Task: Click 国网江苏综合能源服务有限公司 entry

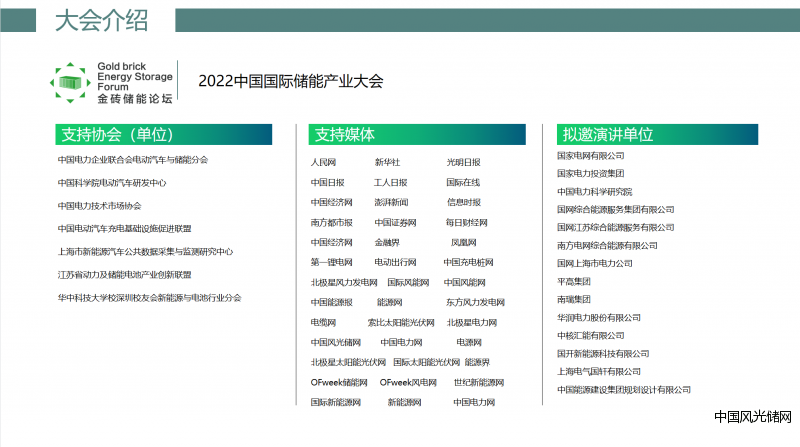Action: click(616, 228)
